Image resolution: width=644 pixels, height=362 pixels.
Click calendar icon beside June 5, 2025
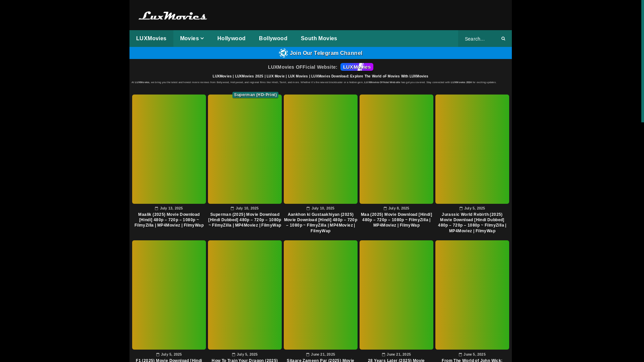tap(461, 354)
